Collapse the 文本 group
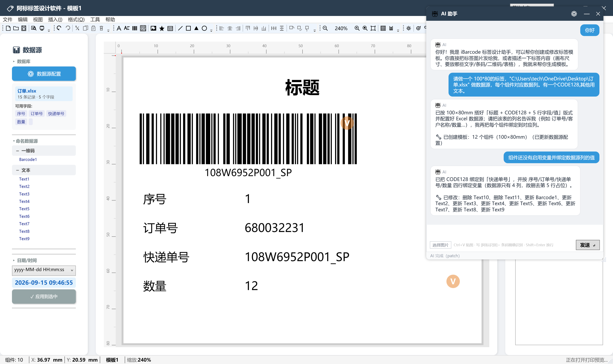The image size is (613, 364). pos(17,170)
